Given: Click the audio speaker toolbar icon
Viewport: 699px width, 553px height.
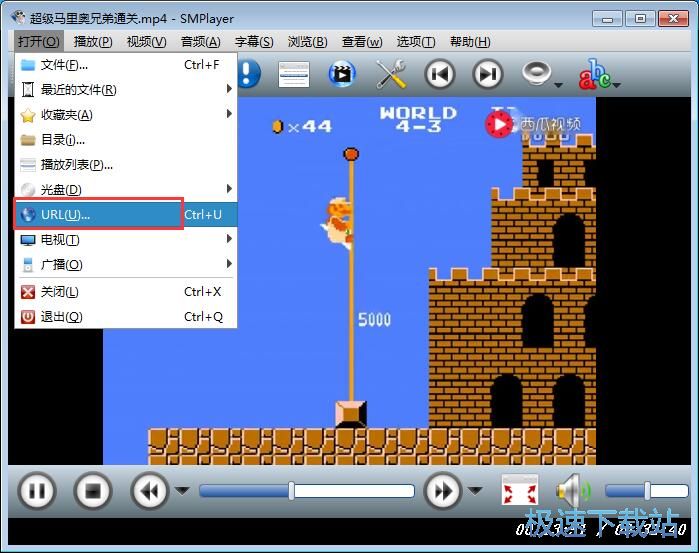Looking at the screenshot, I should click(x=536, y=73).
